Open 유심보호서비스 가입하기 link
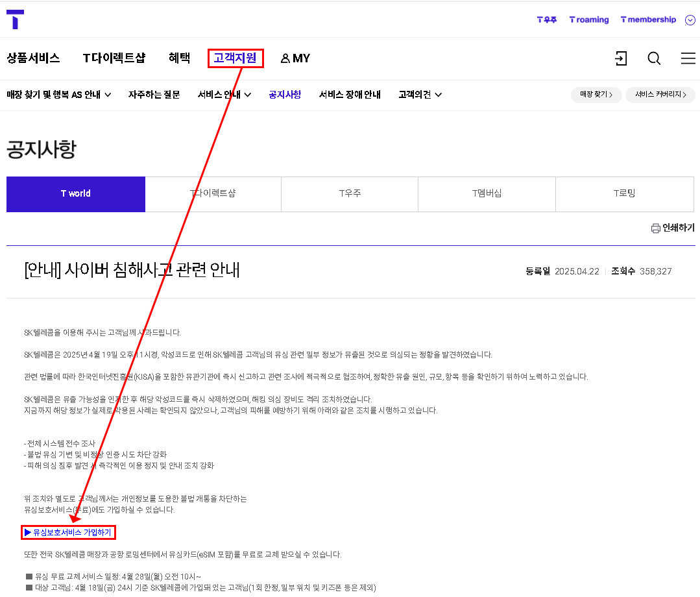Screen dimensions: 700x597 [68, 532]
